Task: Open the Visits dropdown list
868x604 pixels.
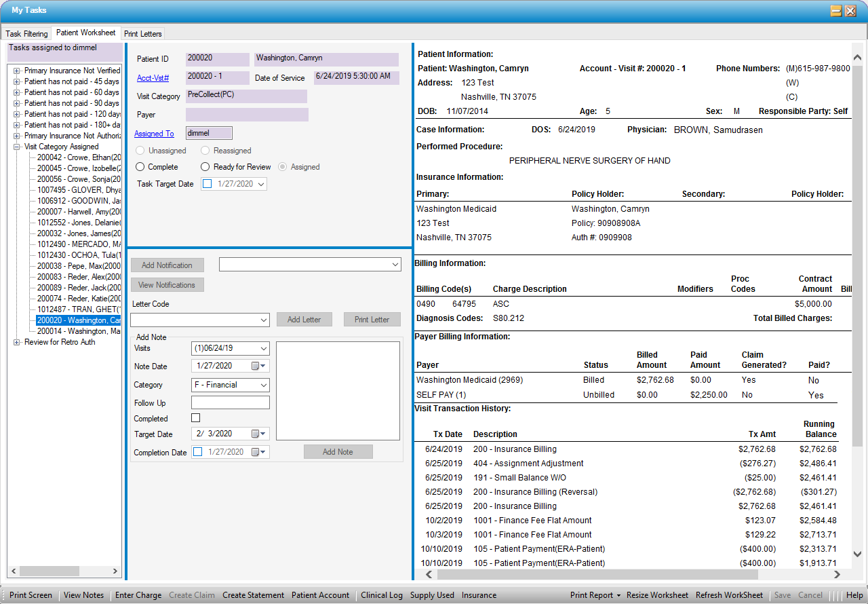Action: (x=264, y=348)
